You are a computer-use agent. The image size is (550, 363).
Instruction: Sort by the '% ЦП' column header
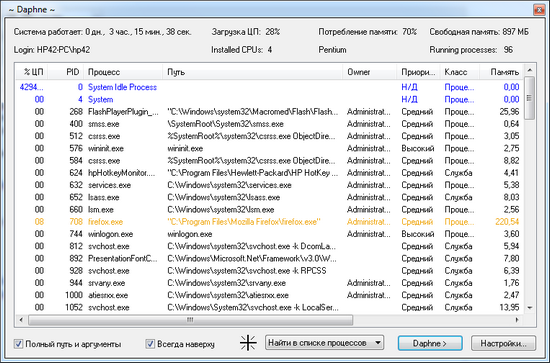click(x=32, y=72)
